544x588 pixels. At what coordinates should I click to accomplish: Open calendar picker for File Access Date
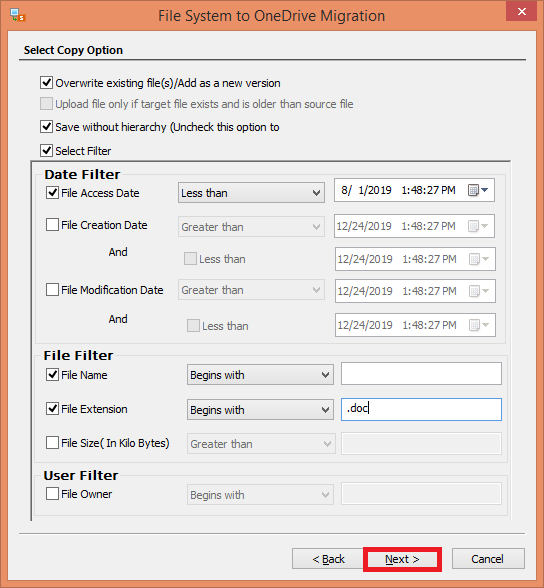pos(478,190)
